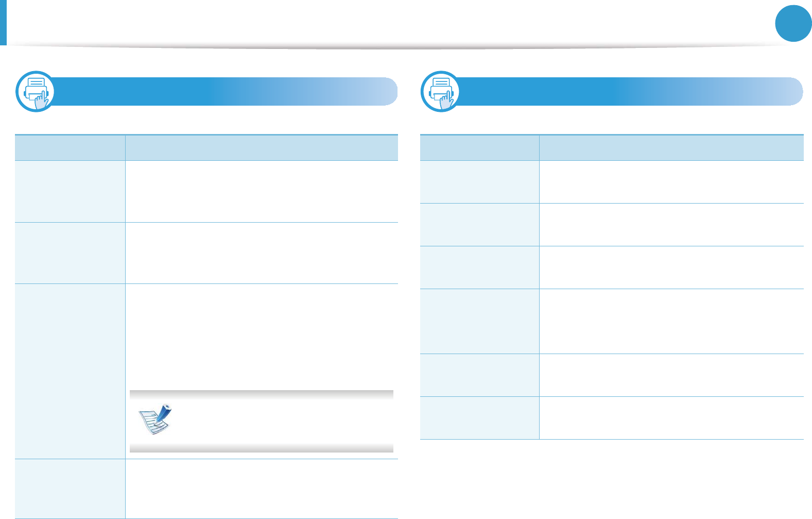This screenshot has width=812, height=519.
Task: Click the left section's blue gradient banner
Action: pos(227,92)
